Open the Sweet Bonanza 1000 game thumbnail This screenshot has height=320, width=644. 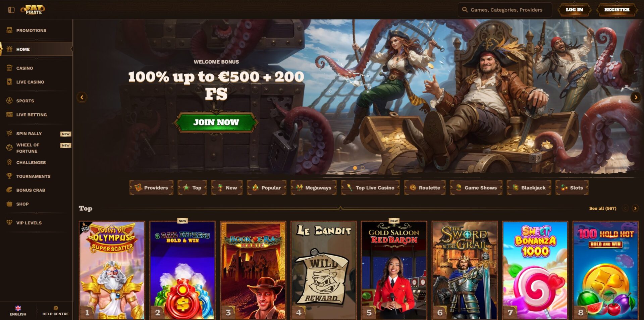point(535,270)
